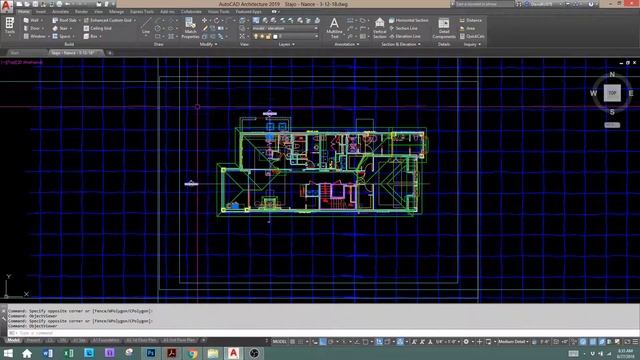
Task: Toggle layer lock icon in Layers panel
Action: (x=268, y=36)
